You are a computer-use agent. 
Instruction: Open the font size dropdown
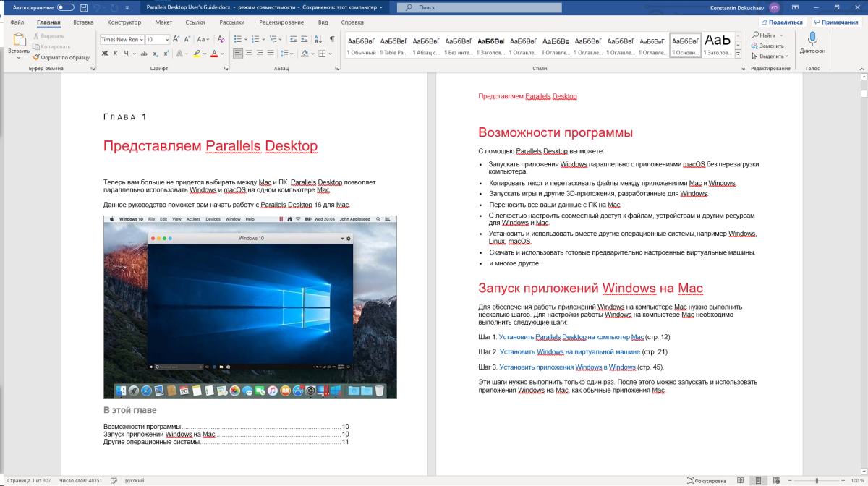(168, 39)
